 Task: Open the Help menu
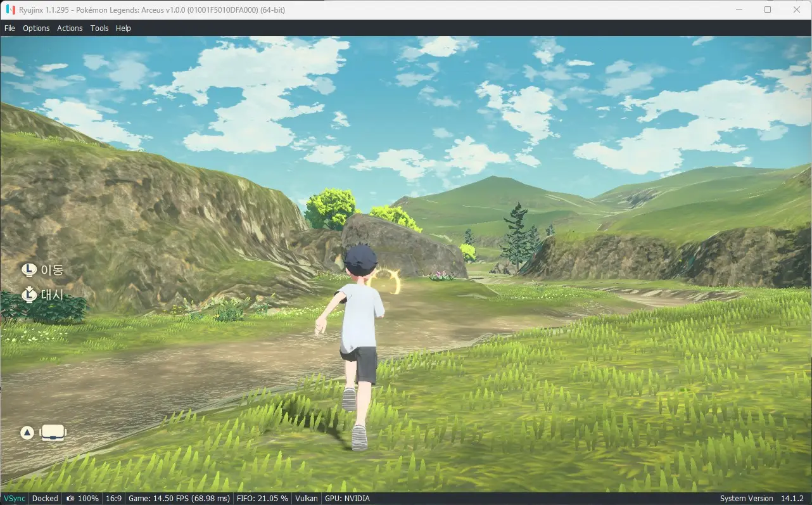coord(124,28)
